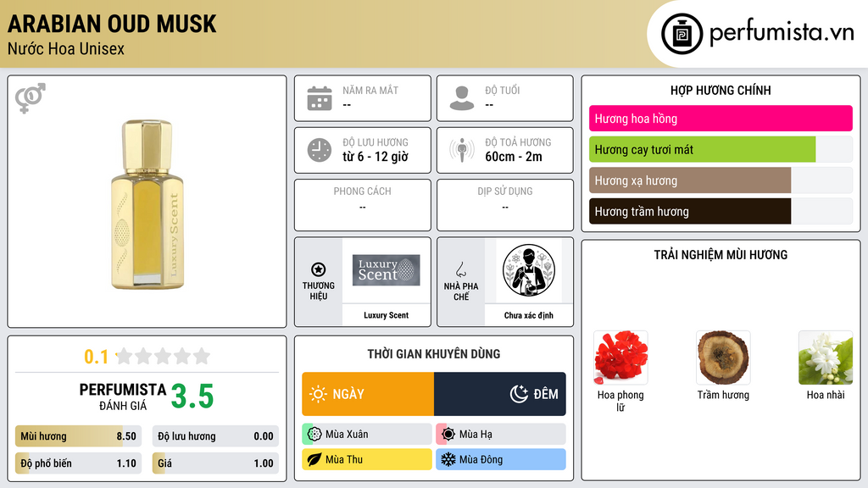The height and width of the screenshot is (488, 868).
Task: Click the fifth rating star
Action: coord(202,356)
